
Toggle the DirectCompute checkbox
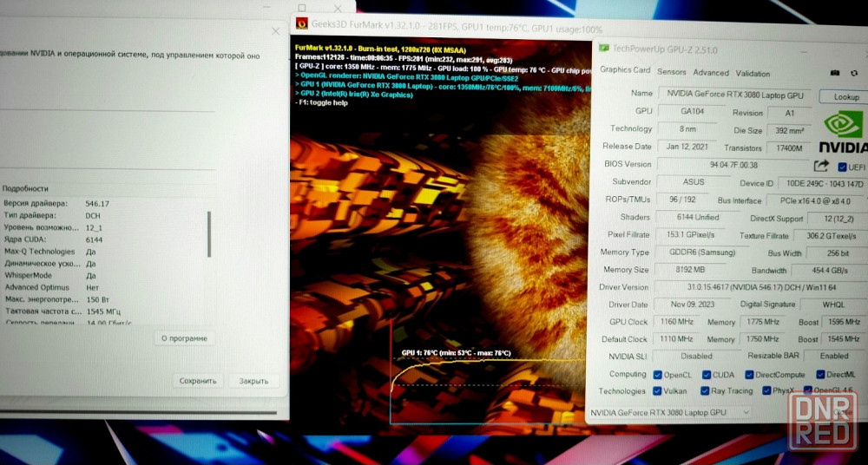click(x=750, y=375)
